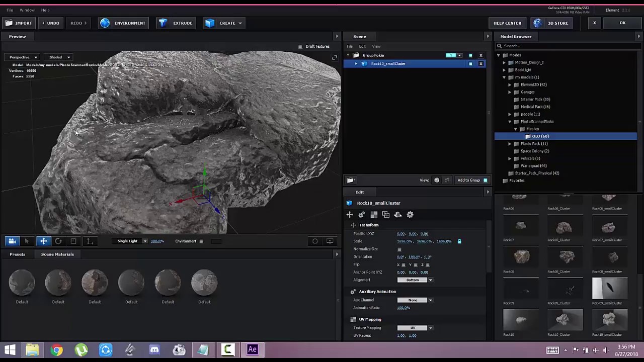Toggle the Normalize Size checkbox
The height and width of the screenshot is (362, 644).
coord(399,249)
